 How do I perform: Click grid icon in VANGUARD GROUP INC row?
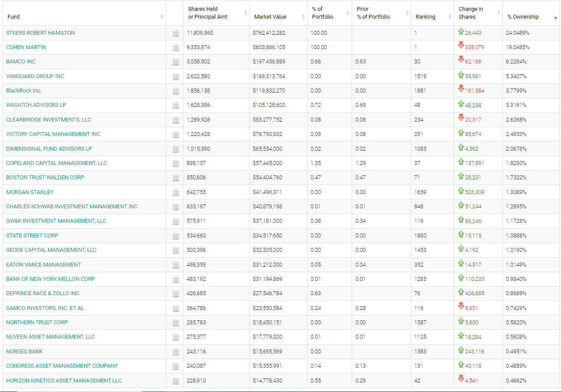[x=175, y=77]
